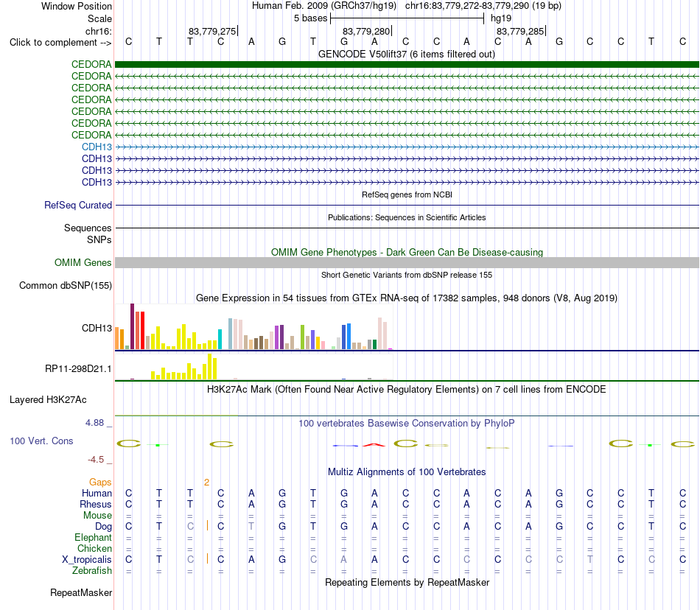700x610 pixels.
Task: Click the red A in the PhyloP logo
Action: pyautogui.click(x=374, y=444)
